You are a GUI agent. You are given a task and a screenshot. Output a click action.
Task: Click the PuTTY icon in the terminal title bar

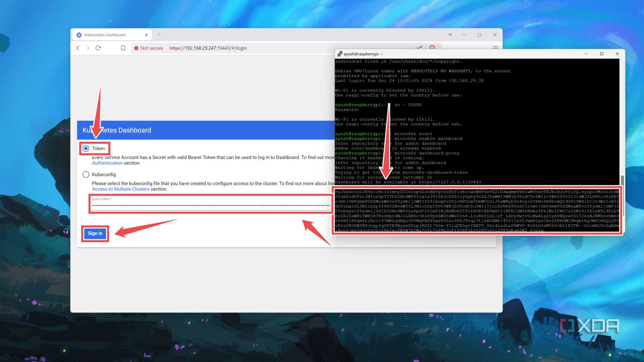pos(339,54)
